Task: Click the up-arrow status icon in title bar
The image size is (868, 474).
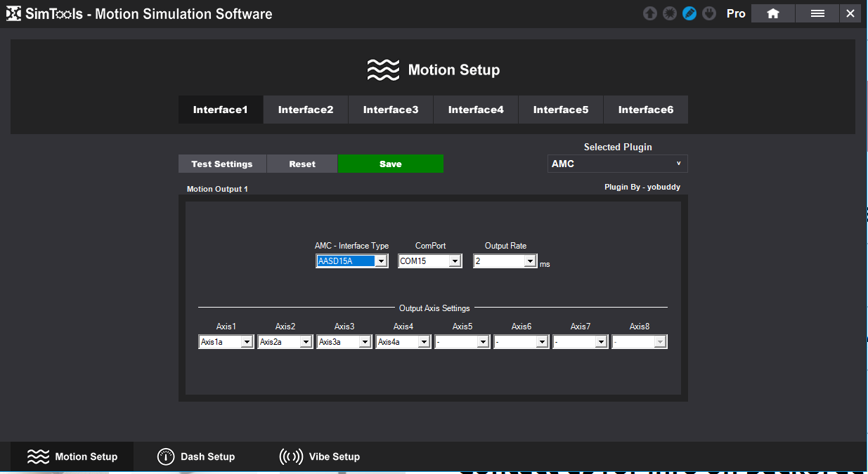Action: [x=650, y=13]
